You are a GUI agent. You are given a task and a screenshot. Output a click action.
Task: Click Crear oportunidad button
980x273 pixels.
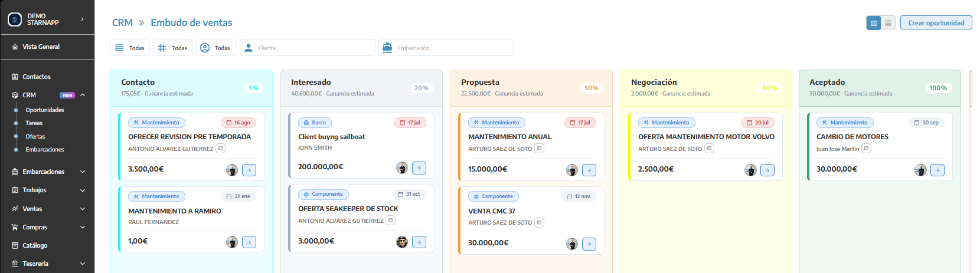(x=936, y=23)
